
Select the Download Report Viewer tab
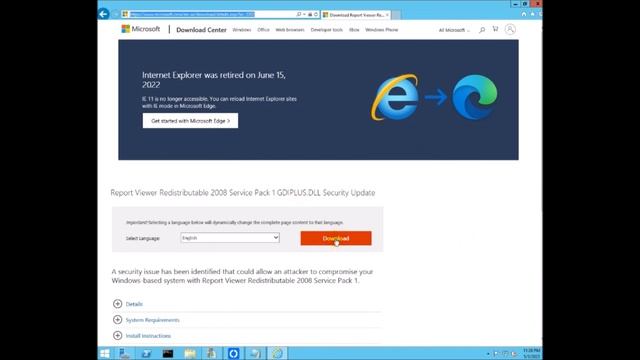(356, 15)
